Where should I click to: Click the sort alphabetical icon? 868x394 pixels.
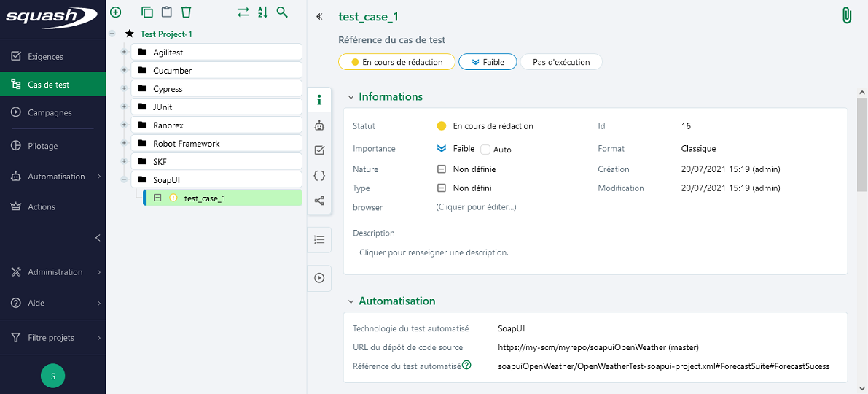pyautogui.click(x=263, y=12)
